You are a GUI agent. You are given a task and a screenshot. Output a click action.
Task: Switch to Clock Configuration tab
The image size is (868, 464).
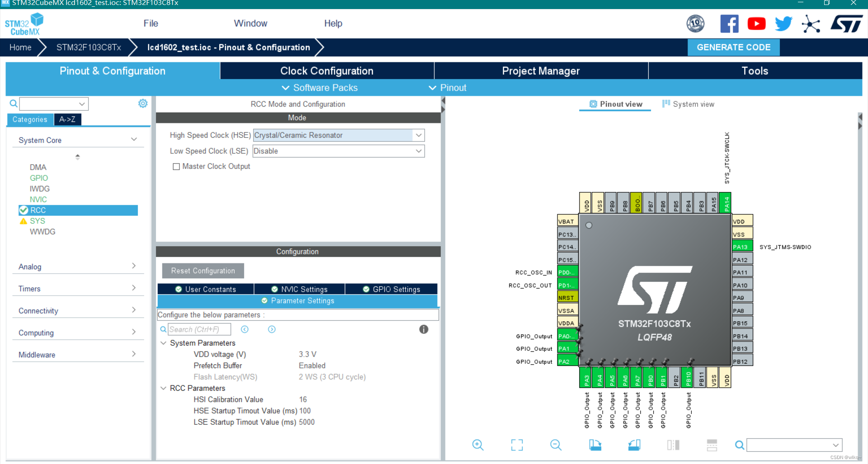click(327, 71)
